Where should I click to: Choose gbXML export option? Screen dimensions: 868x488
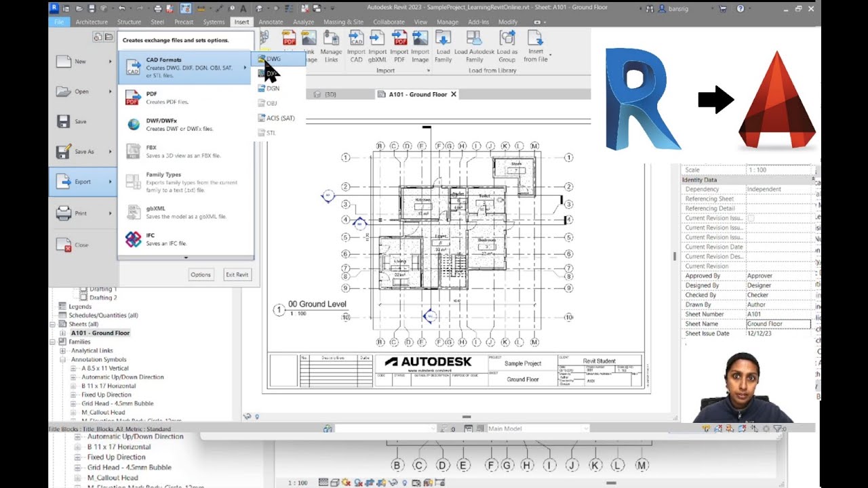[x=184, y=212]
